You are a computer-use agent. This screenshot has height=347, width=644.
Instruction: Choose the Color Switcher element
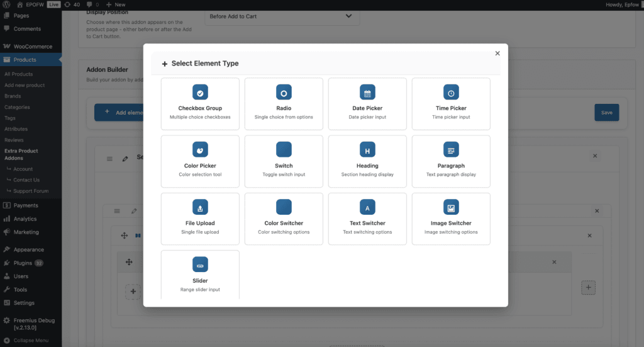(x=284, y=219)
